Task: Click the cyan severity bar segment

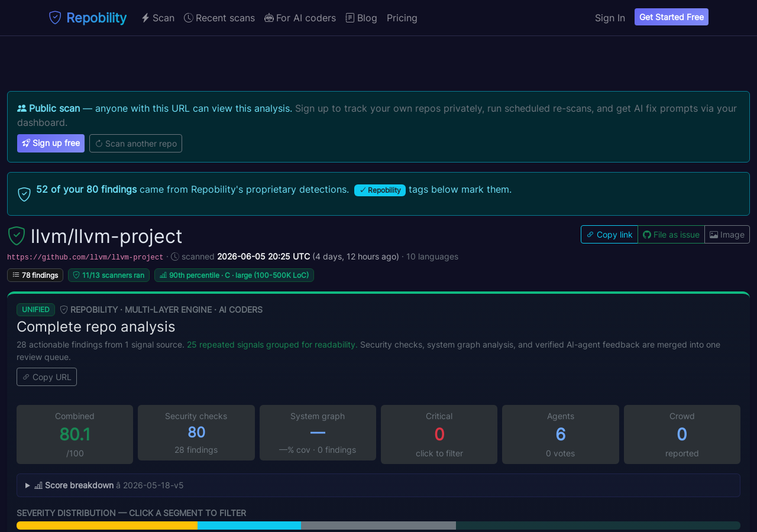Action: (x=249, y=525)
